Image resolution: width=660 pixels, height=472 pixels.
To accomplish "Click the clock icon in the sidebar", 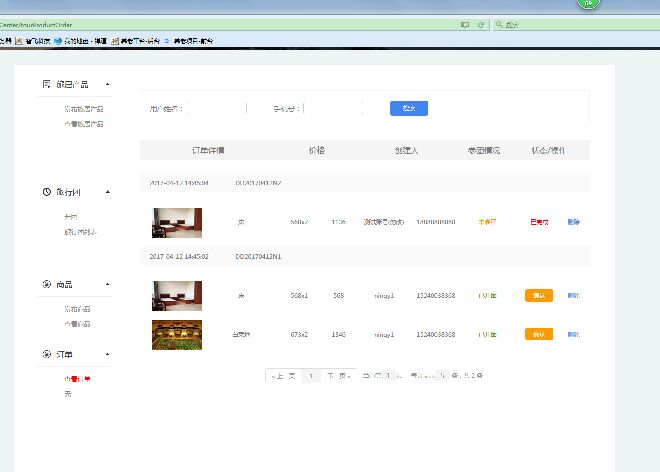I will tap(47, 191).
